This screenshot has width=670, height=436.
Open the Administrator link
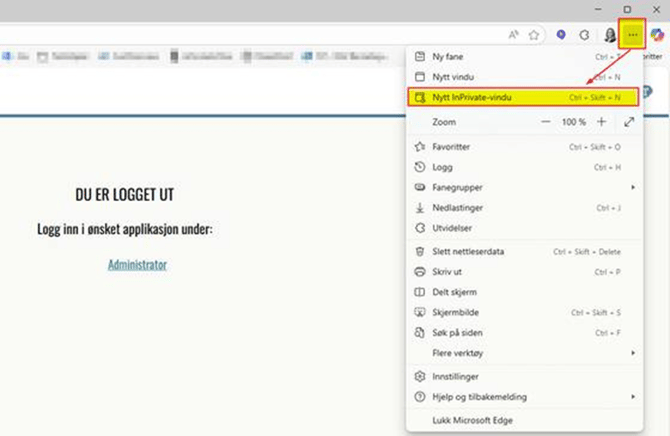click(x=137, y=265)
